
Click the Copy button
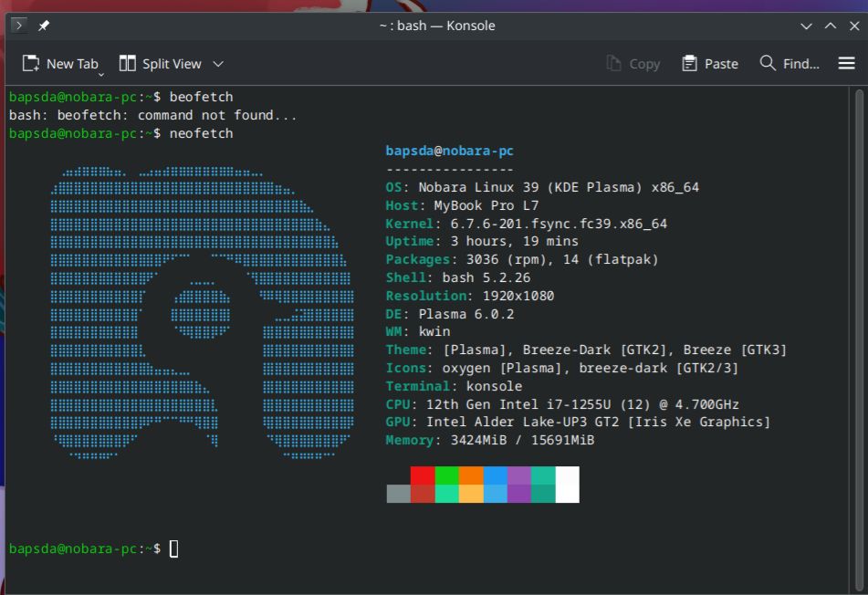tap(633, 64)
